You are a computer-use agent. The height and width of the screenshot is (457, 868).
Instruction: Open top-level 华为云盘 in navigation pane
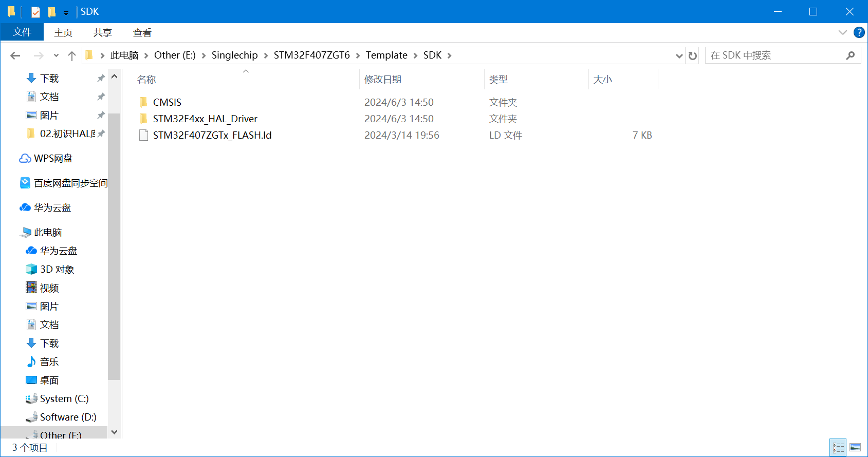(52, 207)
